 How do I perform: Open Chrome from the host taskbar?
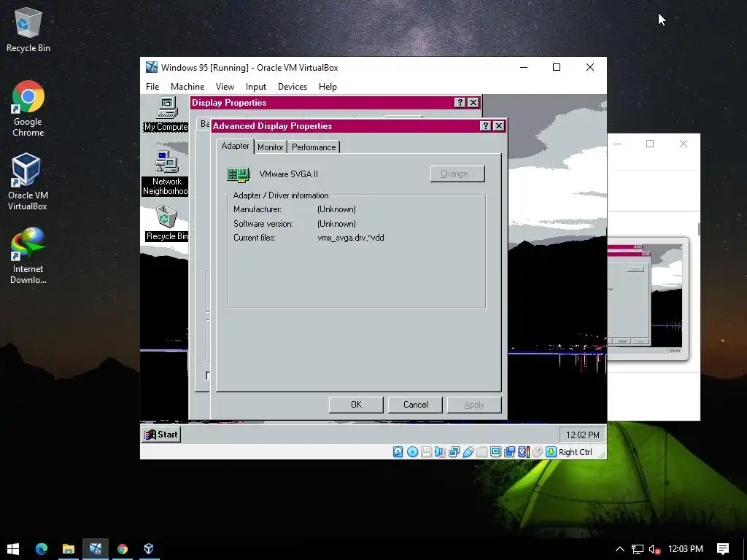point(123,548)
